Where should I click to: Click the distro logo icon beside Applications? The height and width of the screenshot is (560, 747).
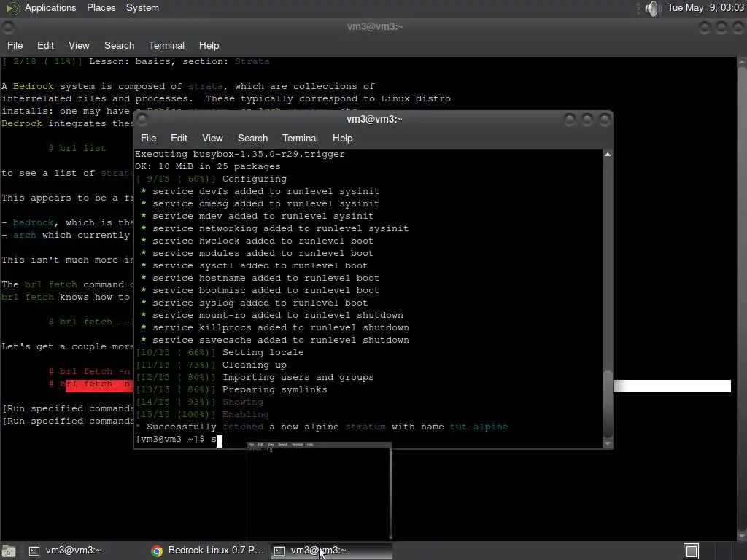12,8
